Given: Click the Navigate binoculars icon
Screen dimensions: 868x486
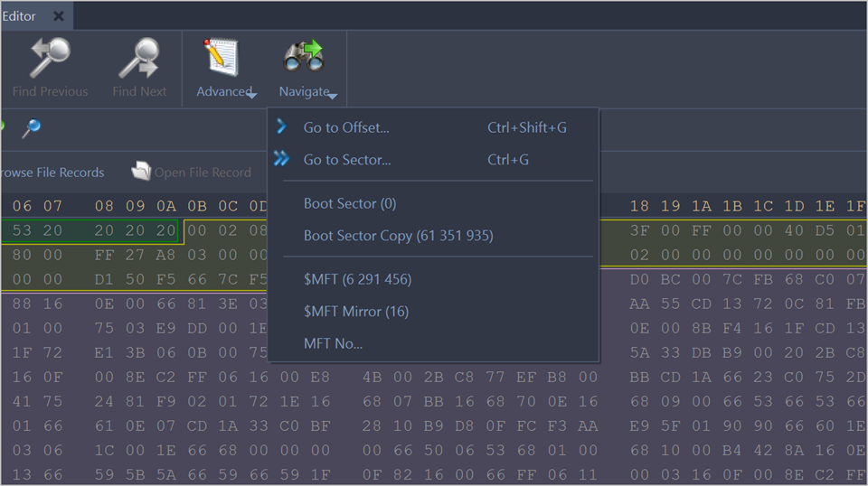Looking at the screenshot, I should pyautogui.click(x=303, y=56).
